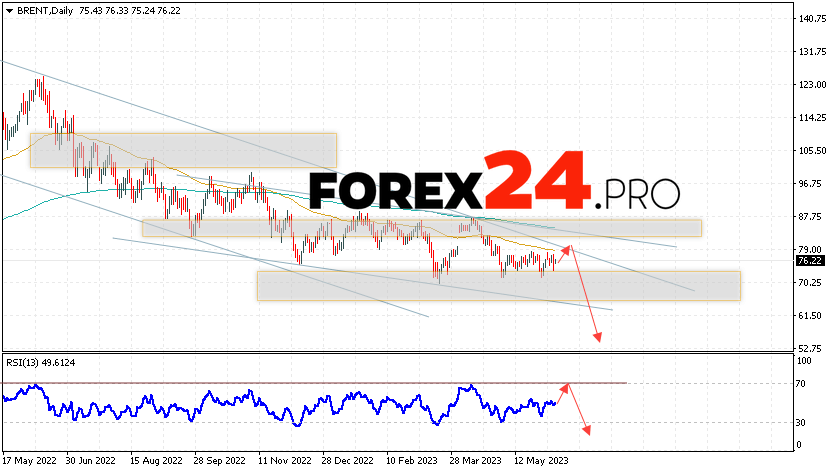Viewport: 833px width, 472px height.
Task: Click the red upward arrowhead near 79.00
Action: coord(569,248)
